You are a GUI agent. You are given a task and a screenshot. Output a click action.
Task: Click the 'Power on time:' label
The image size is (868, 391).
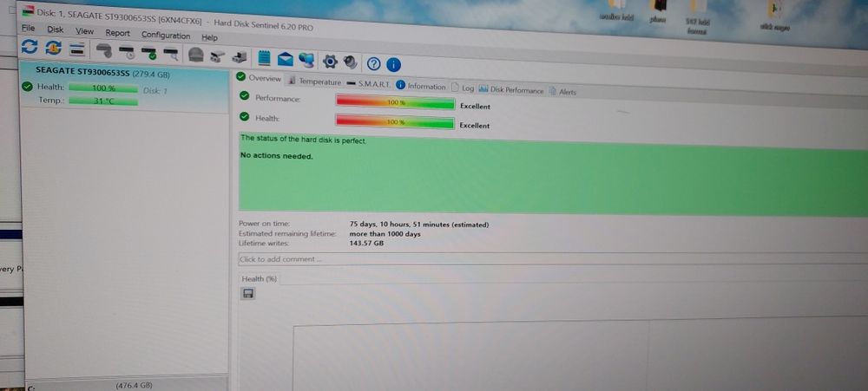(264, 224)
